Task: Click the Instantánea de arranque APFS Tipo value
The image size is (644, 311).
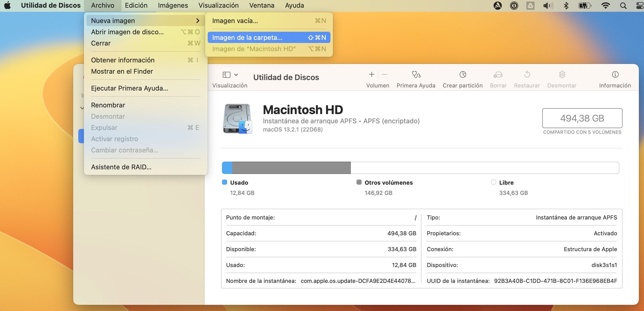Action: click(576, 217)
